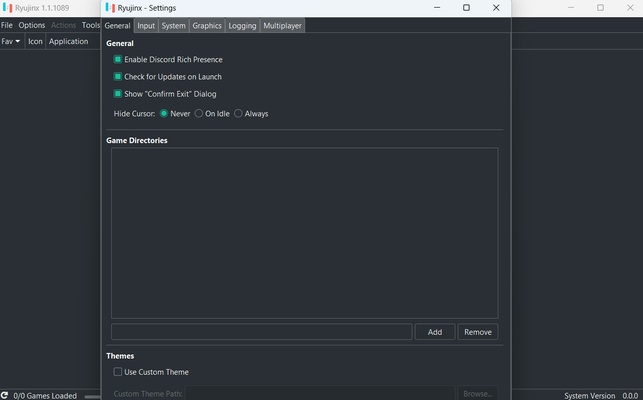The width and height of the screenshot is (643, 400).
Task: Toggle Enable Discord Rich Presence checkbox
Action: point(118,59)
